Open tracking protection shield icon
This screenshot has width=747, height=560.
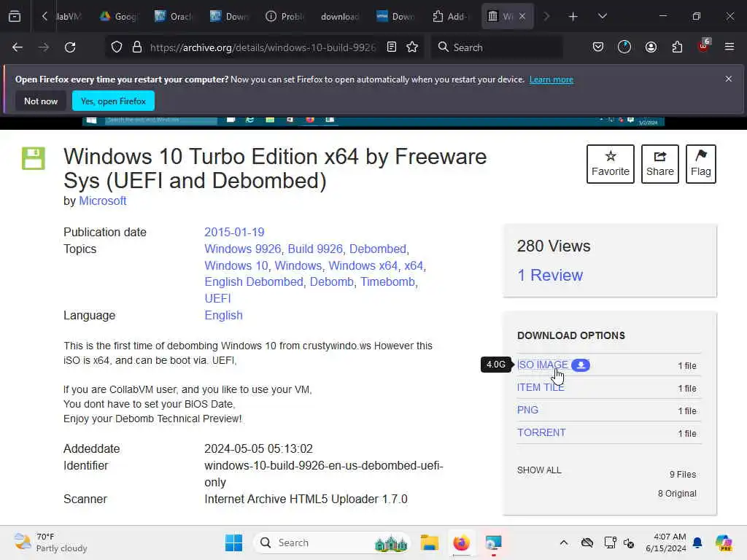117,47
